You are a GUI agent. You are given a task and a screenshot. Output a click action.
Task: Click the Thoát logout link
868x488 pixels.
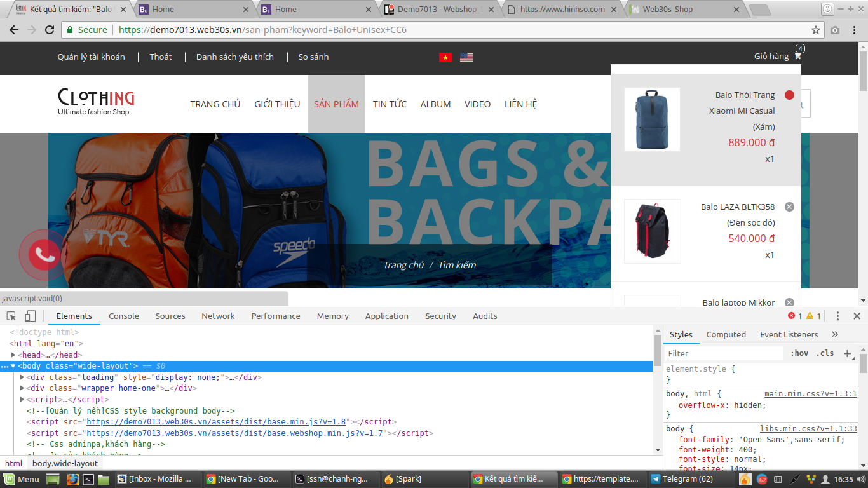pos(161,57)
